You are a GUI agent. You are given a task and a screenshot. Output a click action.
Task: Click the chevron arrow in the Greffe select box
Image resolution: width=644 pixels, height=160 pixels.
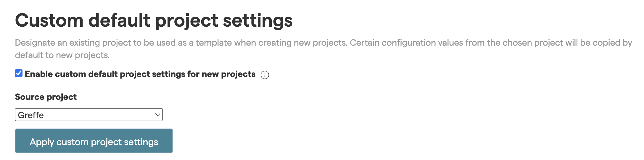(158, 115)
